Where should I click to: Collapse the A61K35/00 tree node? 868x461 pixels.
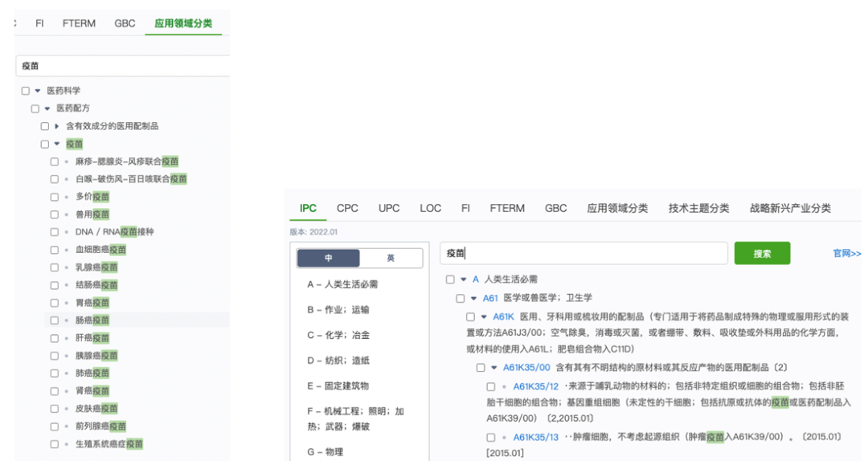[494, 368]
